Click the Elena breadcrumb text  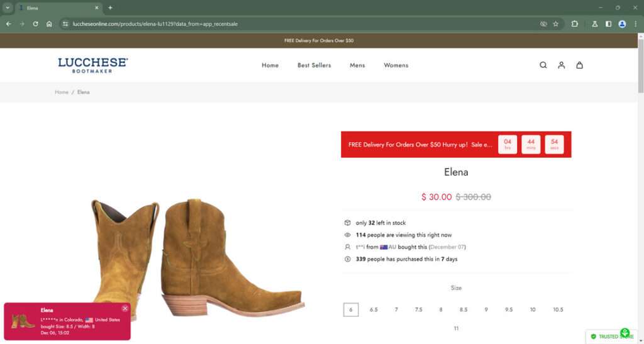pyautogui.click(x=84, y=92)
